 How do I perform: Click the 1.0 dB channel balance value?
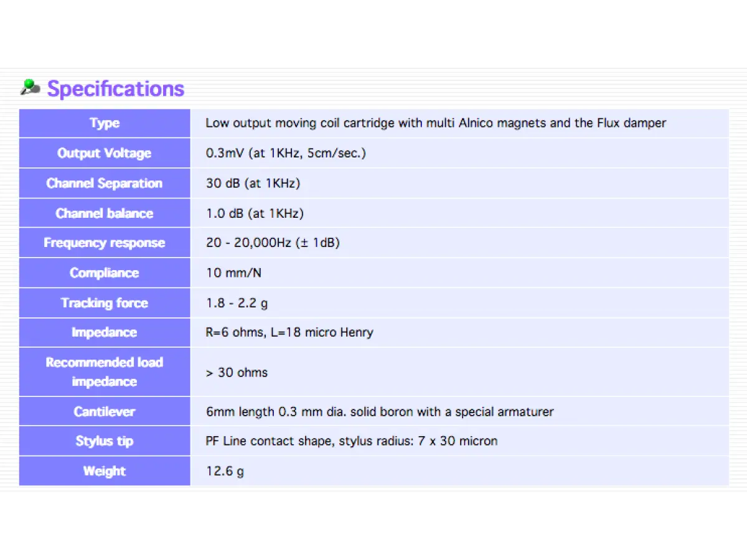click(255, 213)
